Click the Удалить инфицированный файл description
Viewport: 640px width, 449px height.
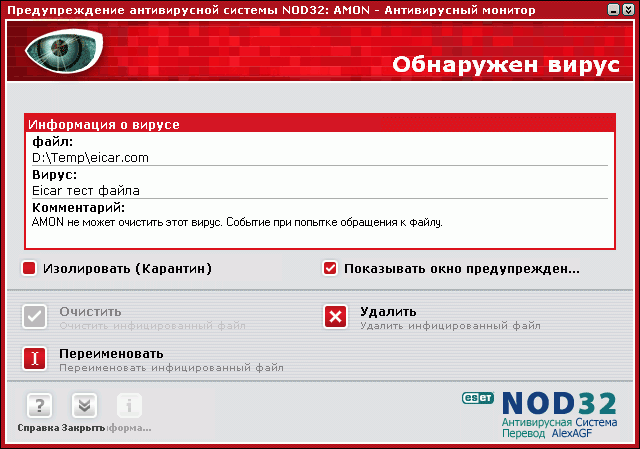[x=450, y=326]
